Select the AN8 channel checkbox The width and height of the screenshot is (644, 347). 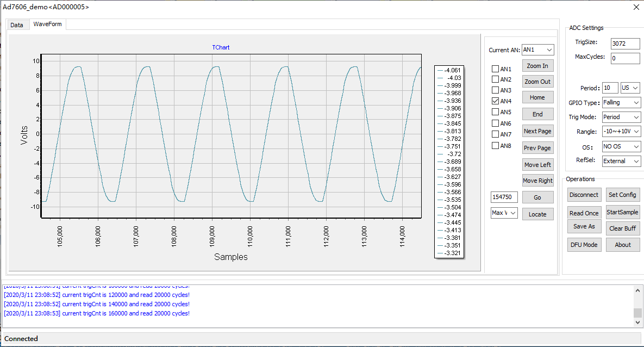tap(495, 146)
